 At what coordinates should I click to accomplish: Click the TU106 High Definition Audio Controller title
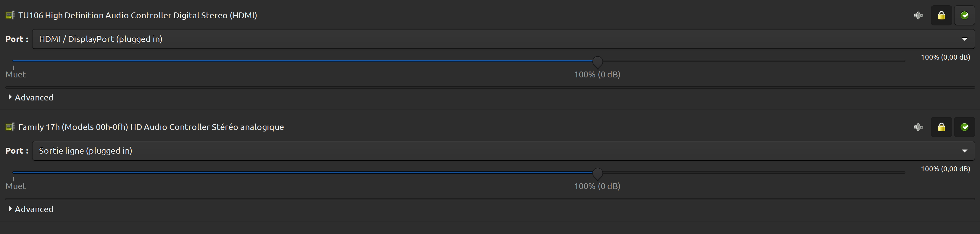(137, 16)
